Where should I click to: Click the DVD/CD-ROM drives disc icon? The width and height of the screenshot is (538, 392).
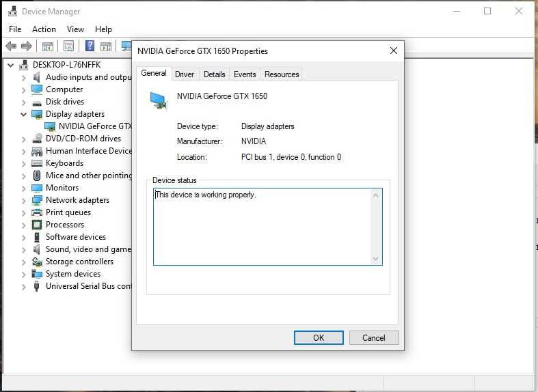coord(37,139)
